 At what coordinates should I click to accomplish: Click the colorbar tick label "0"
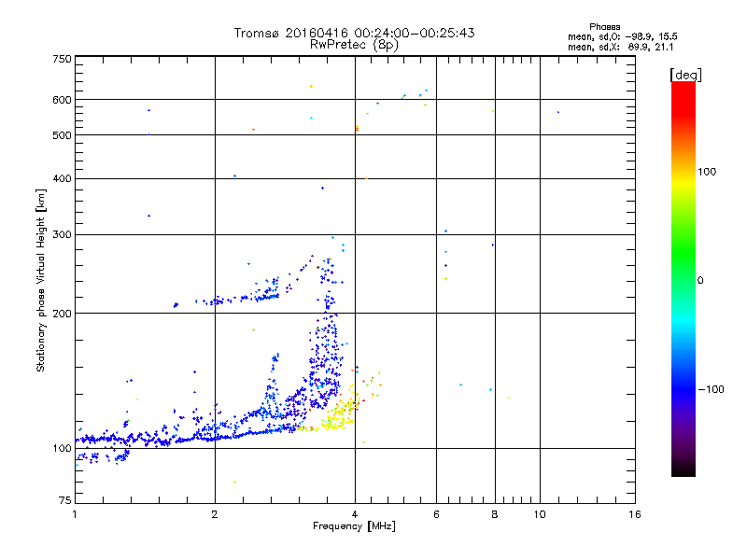[700, 281]
